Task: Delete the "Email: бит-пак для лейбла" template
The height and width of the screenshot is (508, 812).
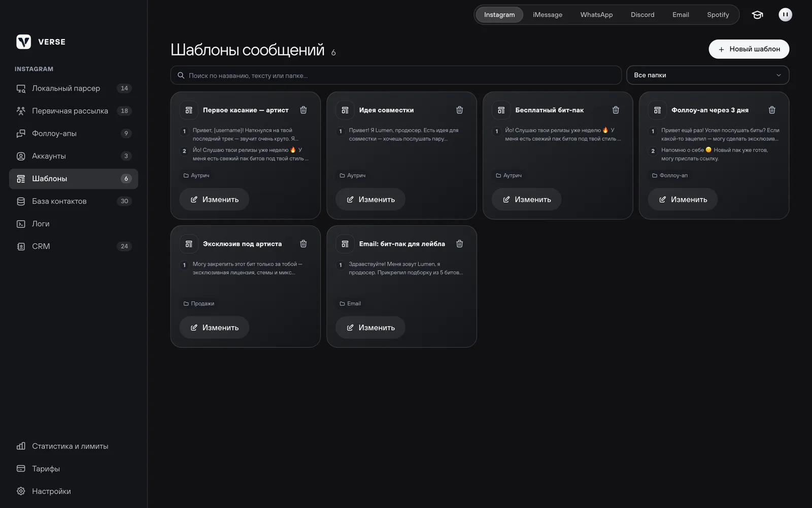Action: (x=459, y=244)
